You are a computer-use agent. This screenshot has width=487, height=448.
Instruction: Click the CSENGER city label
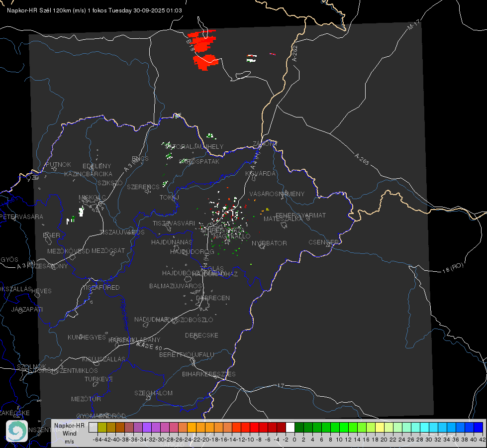[323, 242]
